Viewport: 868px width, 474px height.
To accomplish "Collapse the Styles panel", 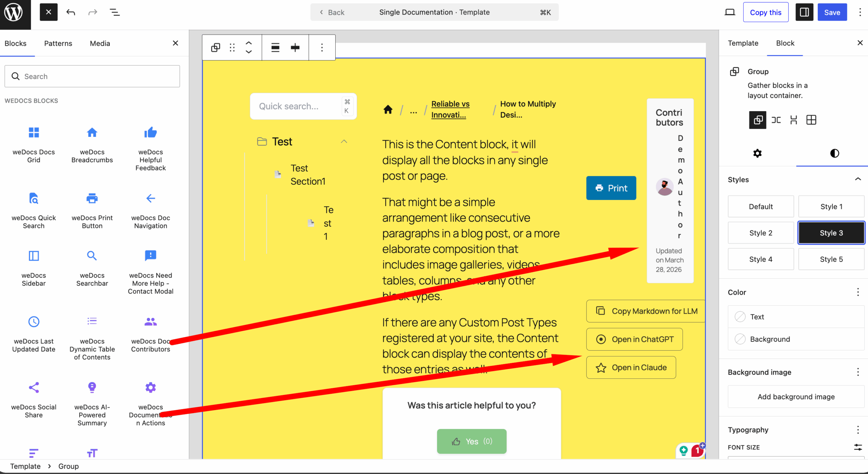I will pos(857,179).
